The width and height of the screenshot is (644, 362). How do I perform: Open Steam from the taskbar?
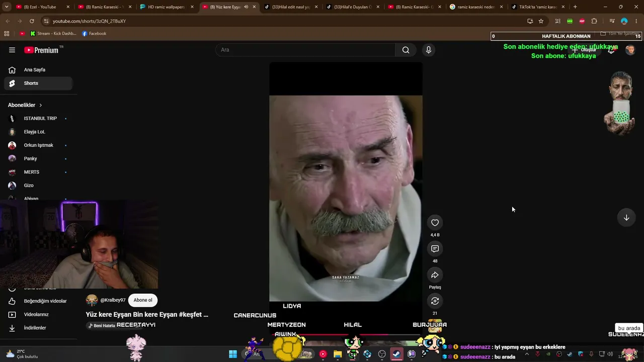396,354
